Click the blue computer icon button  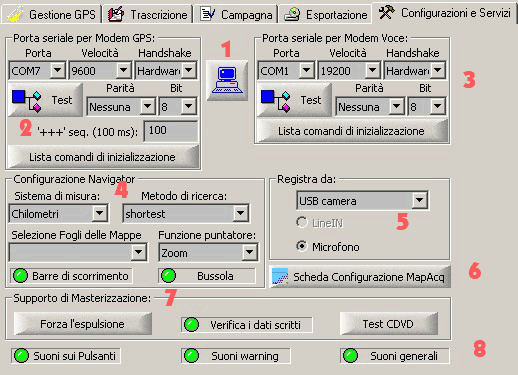227,80
